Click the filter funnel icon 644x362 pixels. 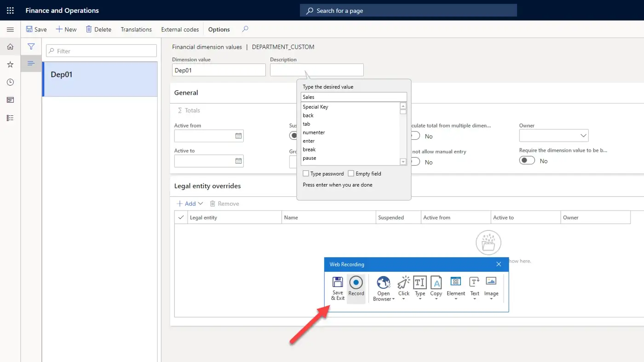(x=31, y=46)
